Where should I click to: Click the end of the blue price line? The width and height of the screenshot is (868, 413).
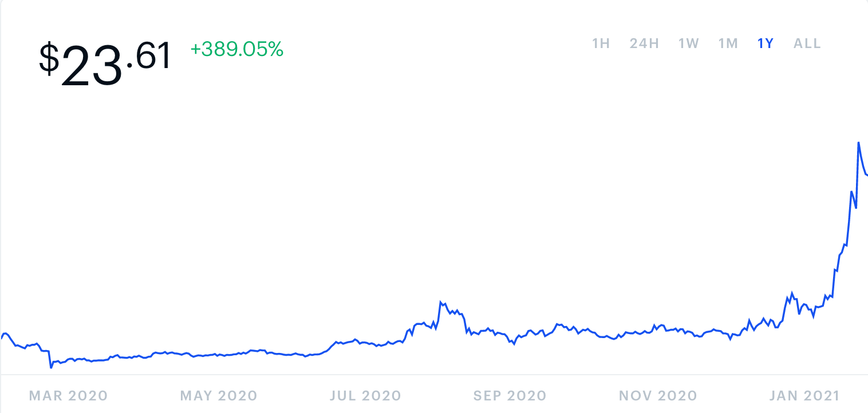tap(866, 174)
